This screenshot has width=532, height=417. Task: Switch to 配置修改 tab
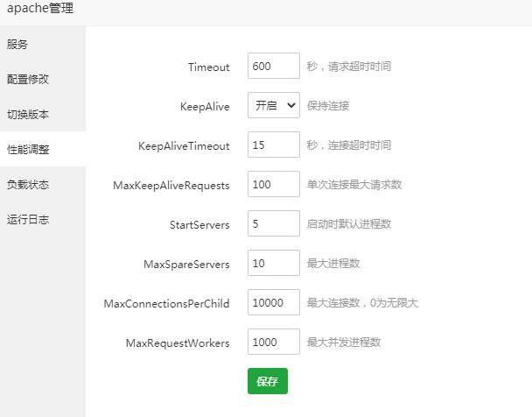point(42,79)
